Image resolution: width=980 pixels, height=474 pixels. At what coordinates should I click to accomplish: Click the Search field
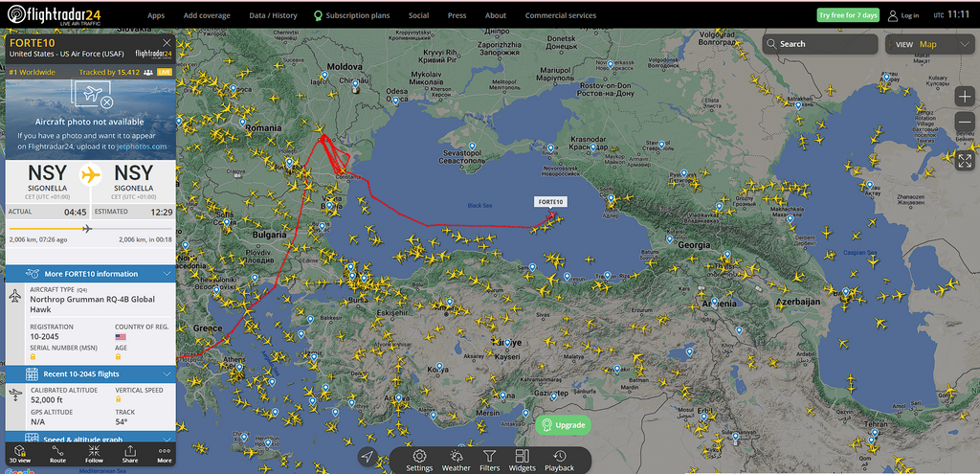click(820, 44)
